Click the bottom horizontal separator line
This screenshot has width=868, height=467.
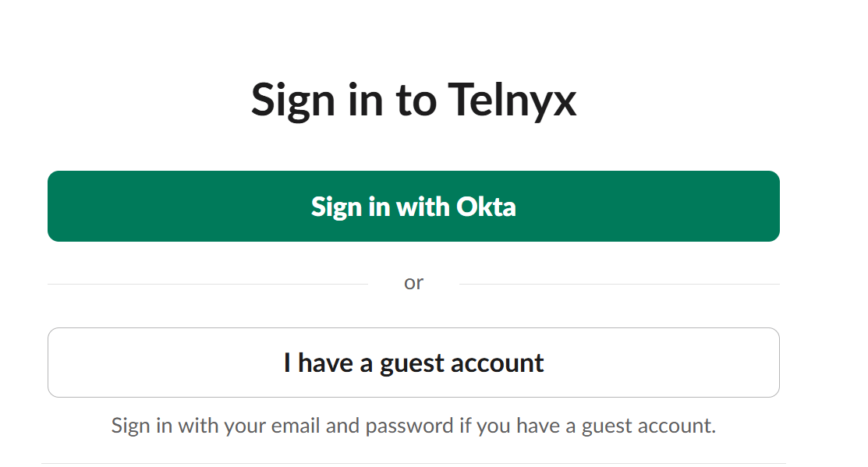(413, 462)
